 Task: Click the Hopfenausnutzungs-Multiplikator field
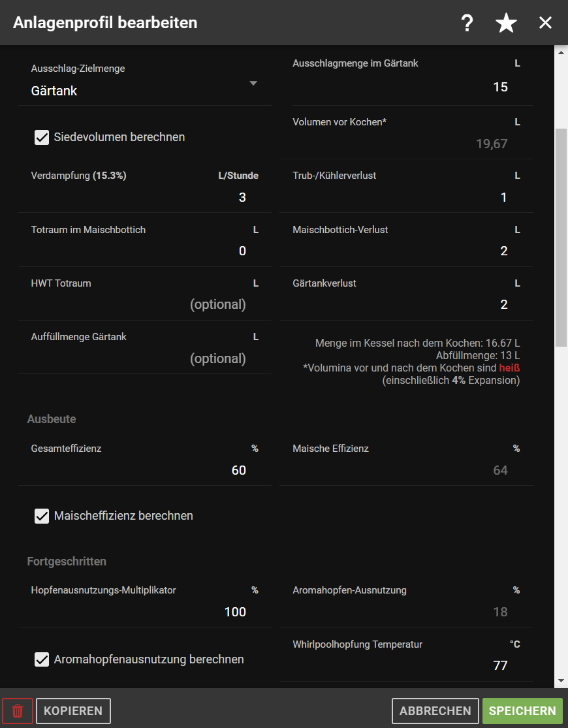144,612
